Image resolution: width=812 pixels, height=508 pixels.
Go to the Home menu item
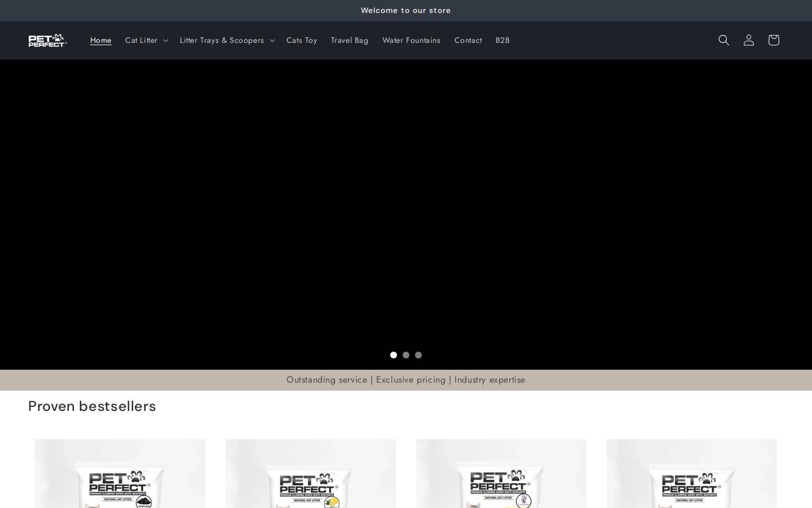(x=101, y=40)
